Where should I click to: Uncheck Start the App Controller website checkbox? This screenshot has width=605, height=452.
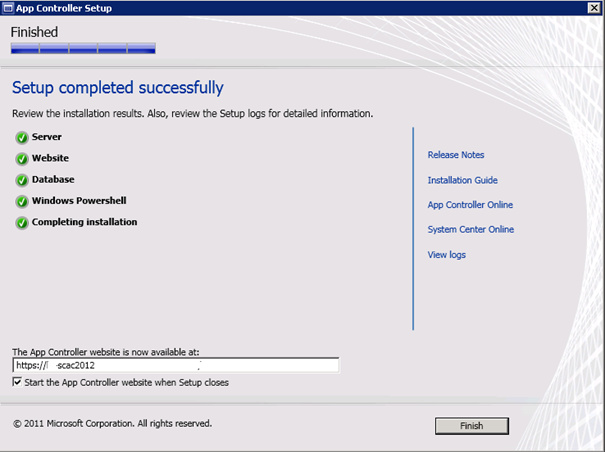coord(17,382)
